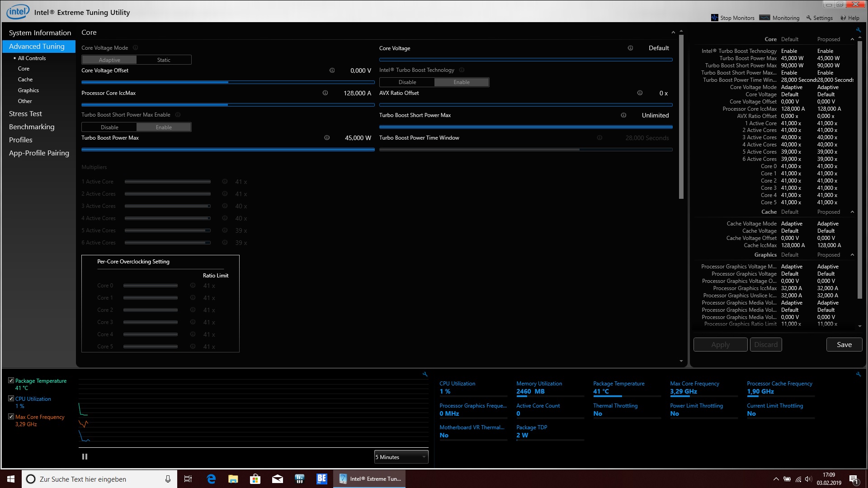Select Advanced Tuning section
868x488 pixels.
point(39,46)
